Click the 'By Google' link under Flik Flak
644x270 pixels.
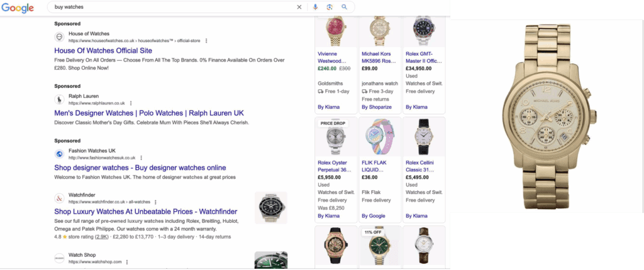[374, 216]
